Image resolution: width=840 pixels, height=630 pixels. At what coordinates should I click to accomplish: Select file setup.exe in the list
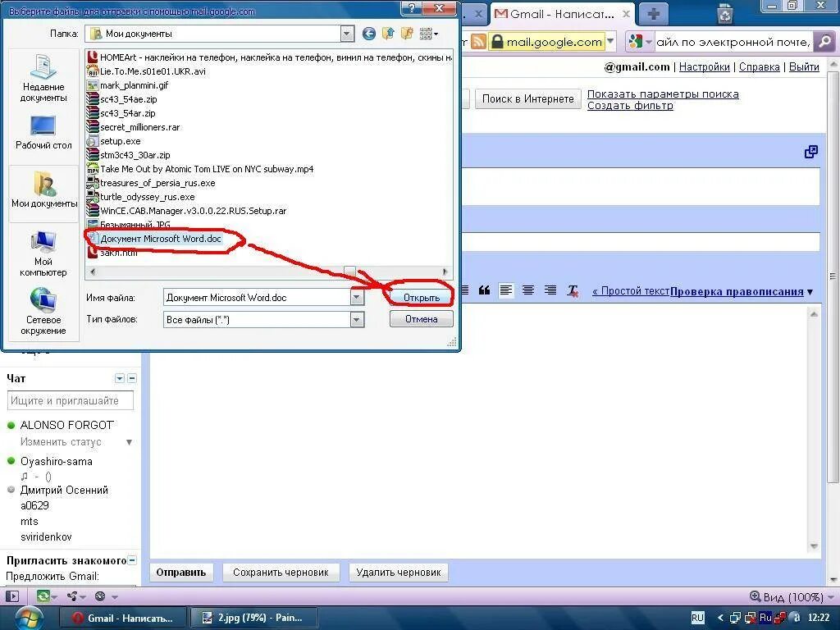pyautogui.click(x=113, y=141)
